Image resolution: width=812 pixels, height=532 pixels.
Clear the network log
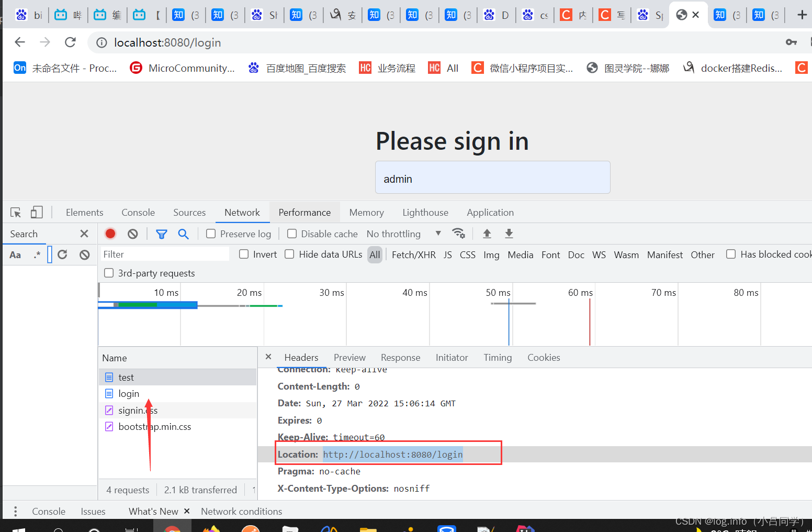tap(133, 234)
